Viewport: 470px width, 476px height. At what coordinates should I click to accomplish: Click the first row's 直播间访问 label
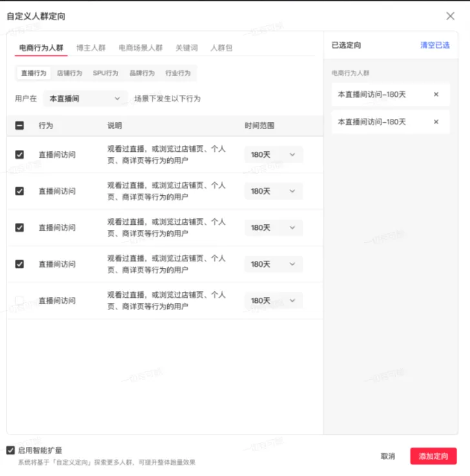pyautogui.click(x=57, y=154)
